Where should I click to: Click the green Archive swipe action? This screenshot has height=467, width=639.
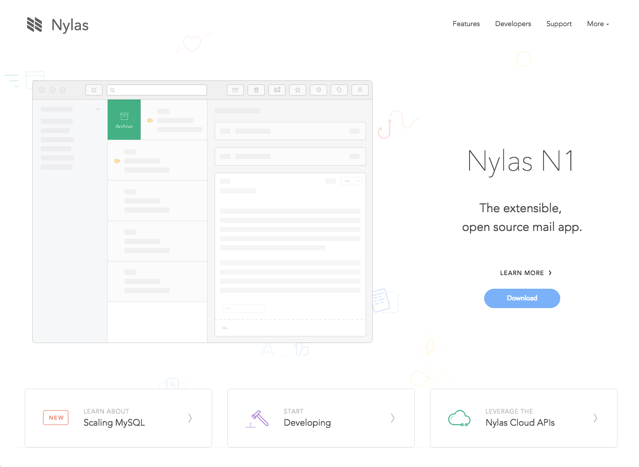tap(124, 120)
